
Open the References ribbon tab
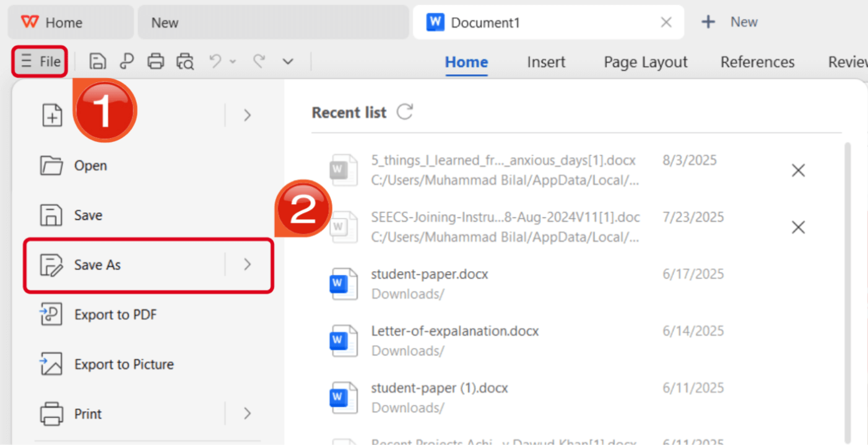tap(757, 62)
